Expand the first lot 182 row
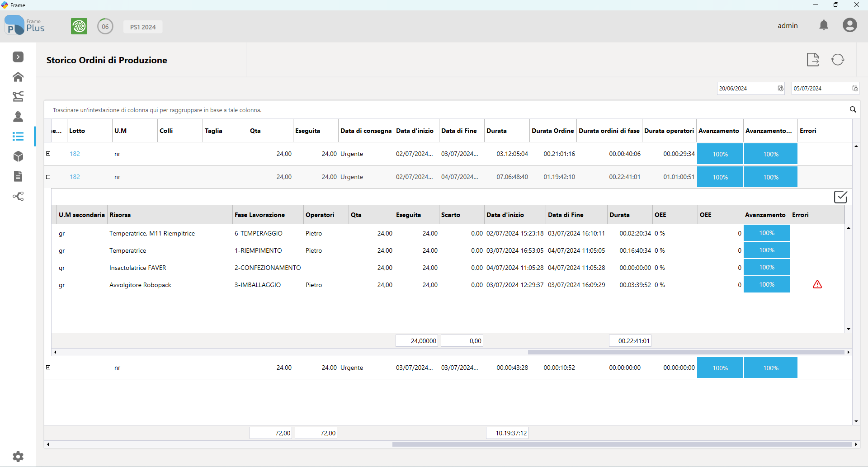The width and height of the screenshot is (868, 467). pos(48,154)
